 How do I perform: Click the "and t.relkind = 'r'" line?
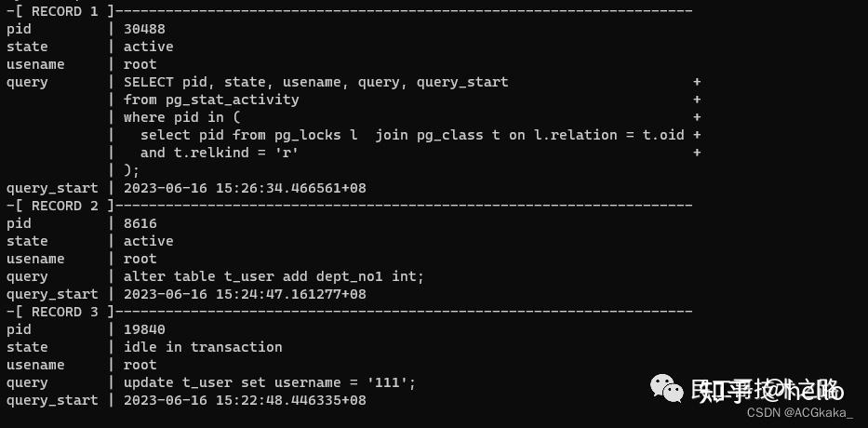(x=220, y=153)
